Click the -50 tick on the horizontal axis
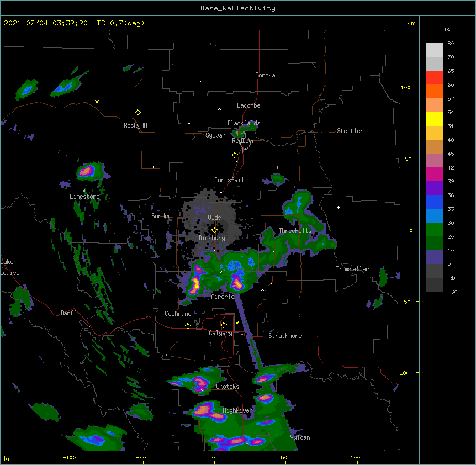Screen dimensions: 476x465 (x=141, y=458)
